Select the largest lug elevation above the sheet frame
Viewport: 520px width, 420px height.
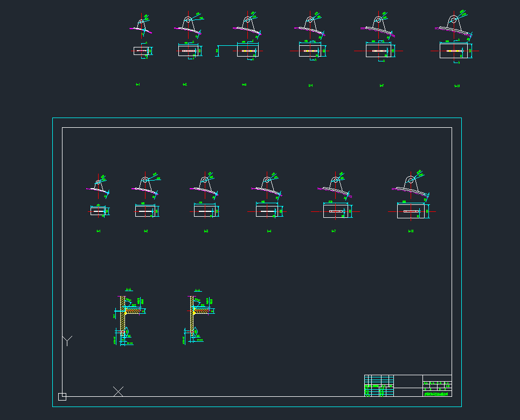pyautogui.click(x=454, y=25)
